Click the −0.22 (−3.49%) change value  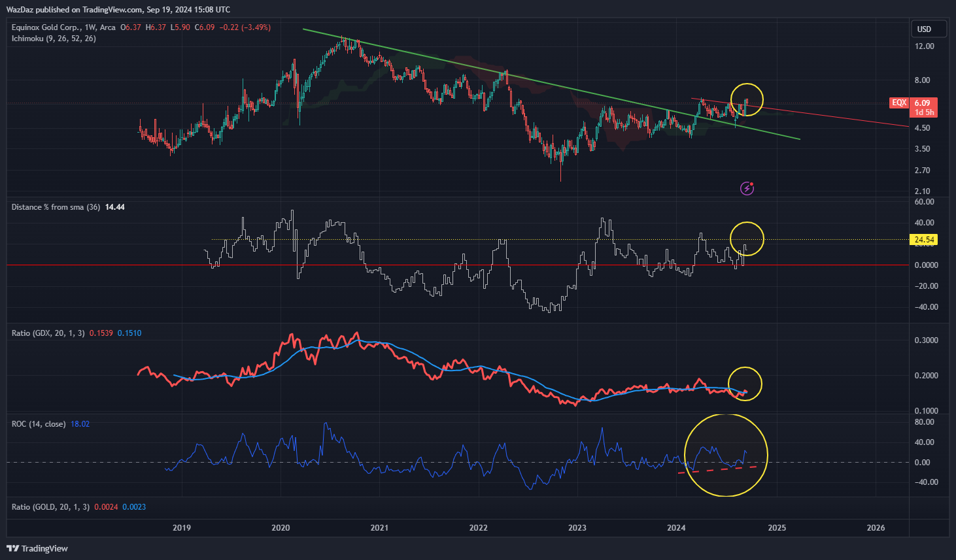point(245,27)
